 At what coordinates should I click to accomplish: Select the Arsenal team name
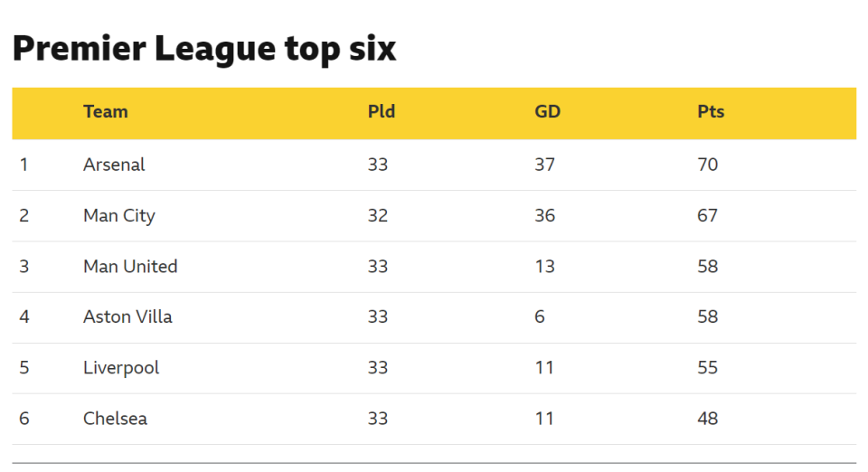(x=114, y=165)
